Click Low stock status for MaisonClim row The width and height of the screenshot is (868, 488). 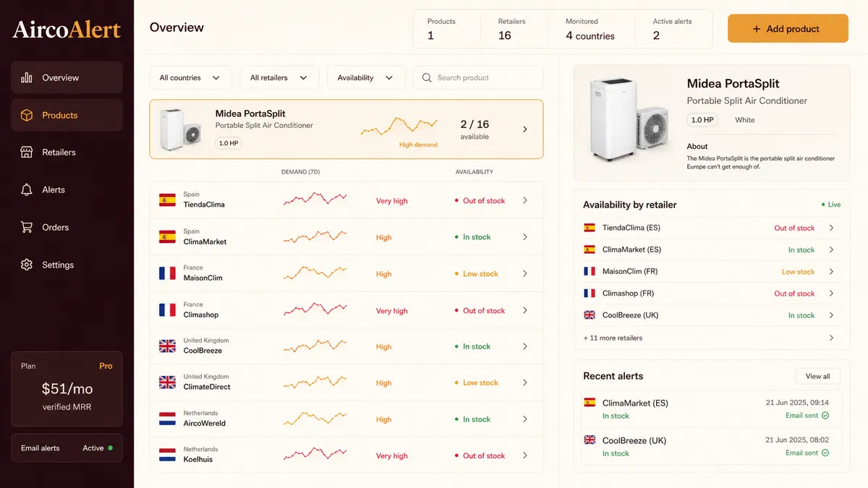[x=476, y=274]
